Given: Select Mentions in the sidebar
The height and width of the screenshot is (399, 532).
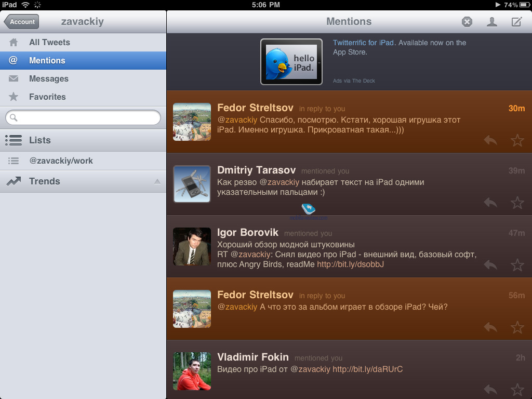Looking at the screenshot, I should click(83, 60).
